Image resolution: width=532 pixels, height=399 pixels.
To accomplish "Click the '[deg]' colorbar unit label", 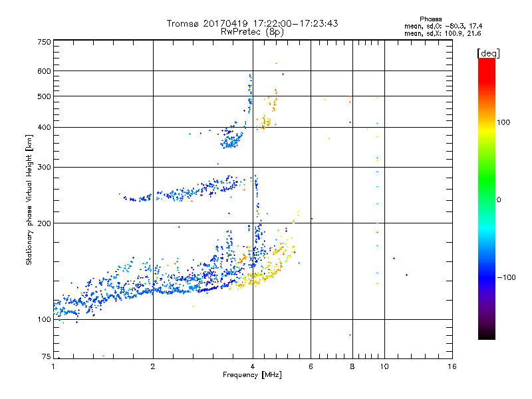I will coord(488,54).
